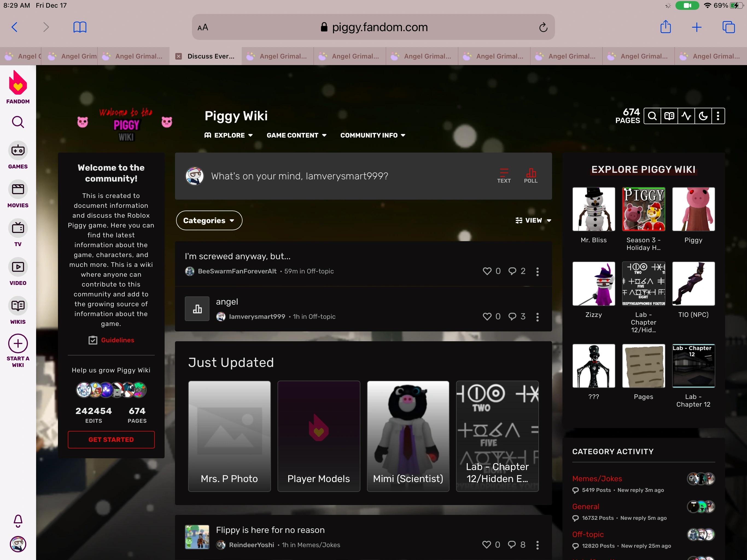The width and height of the screenshot is (747, 560).
Task: Reload the piggy.fandom.com page
Action: point(543,27)
